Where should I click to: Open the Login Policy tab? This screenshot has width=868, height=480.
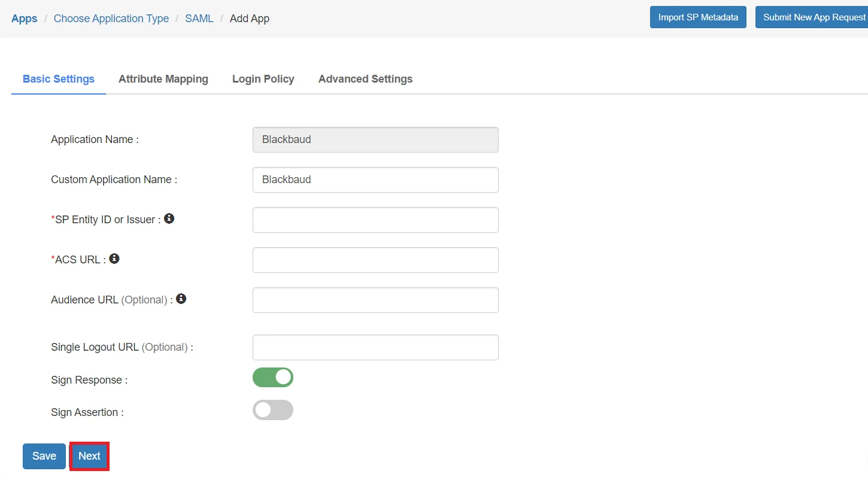pos(263,79)
